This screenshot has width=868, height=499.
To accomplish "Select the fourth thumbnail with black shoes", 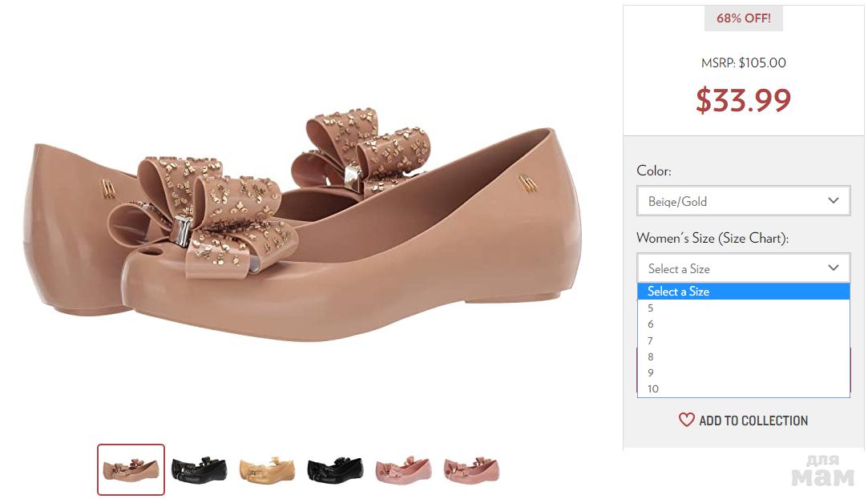I will point(335,469).
